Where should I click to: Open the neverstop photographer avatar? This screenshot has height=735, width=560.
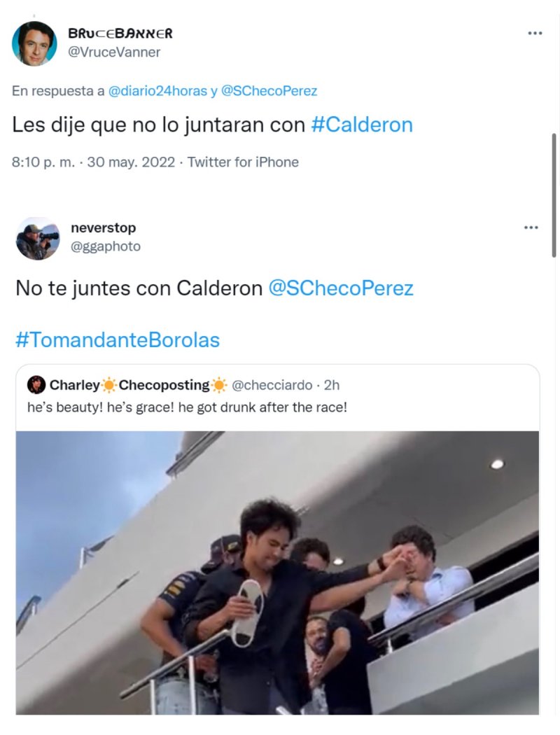38,238
